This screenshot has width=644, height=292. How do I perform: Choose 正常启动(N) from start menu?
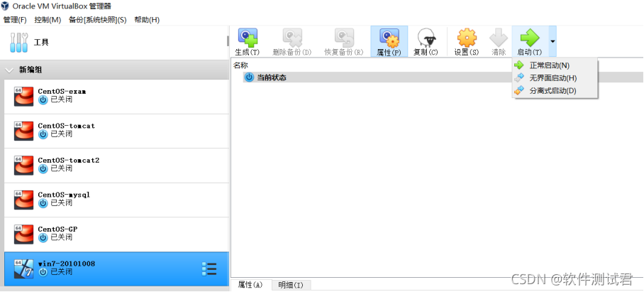(555, 65)
